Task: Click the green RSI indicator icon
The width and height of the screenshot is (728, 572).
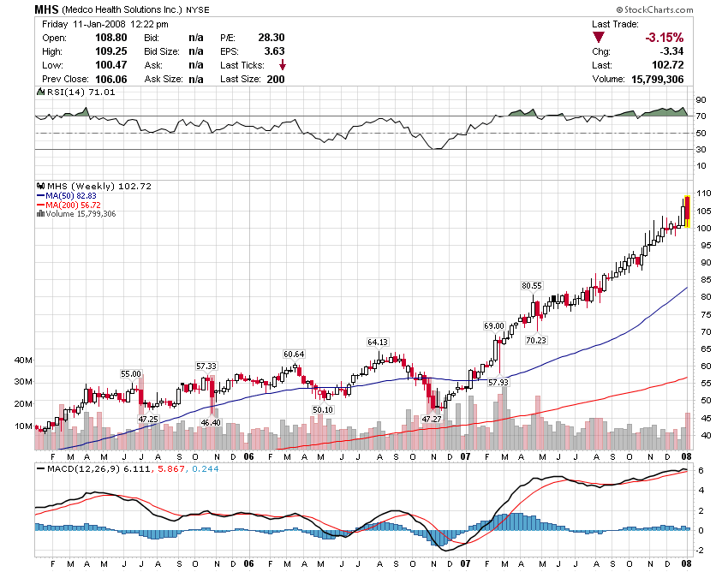Action: point(40,92)
